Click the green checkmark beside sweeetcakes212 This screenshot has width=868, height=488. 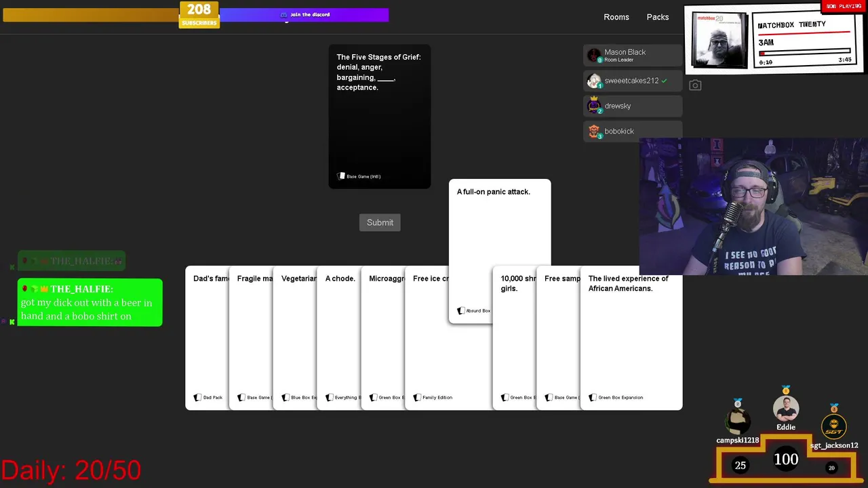coord(665,81)
